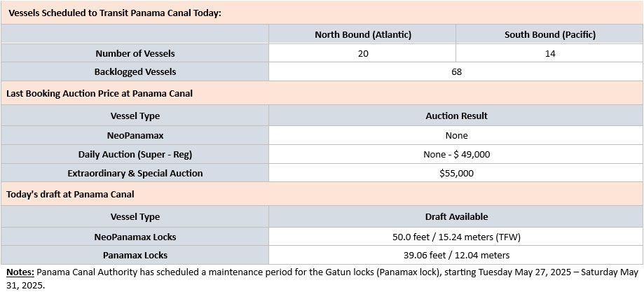Click the Daily Auction (Super - Reg) label
This screenshot has height=292, width=644.
[x=135, y=154]
